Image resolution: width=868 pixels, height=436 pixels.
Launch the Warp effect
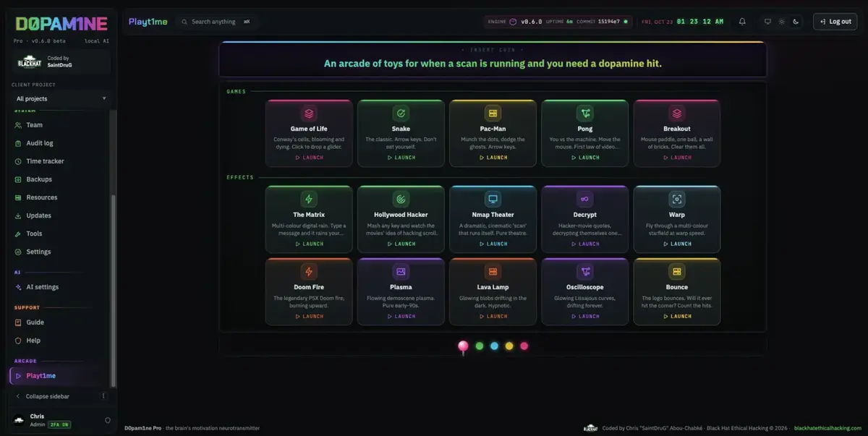(x=677, y=244)
